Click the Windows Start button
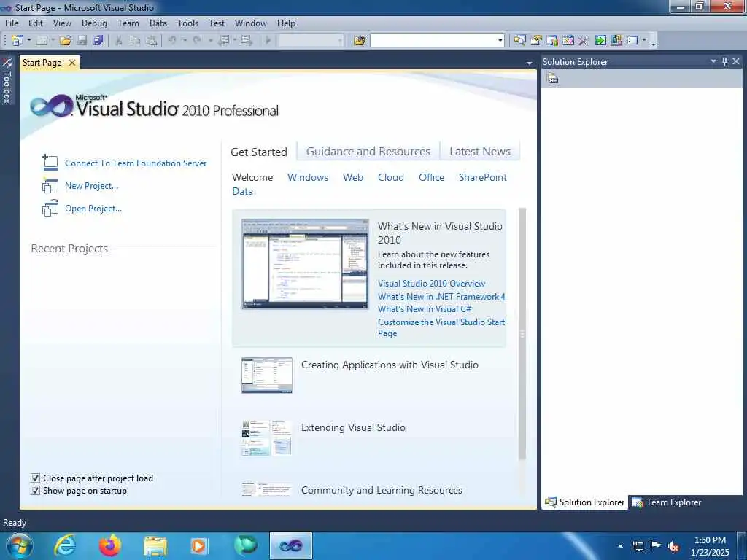Screen dimensions: 747x560 (x=19, y=545)
